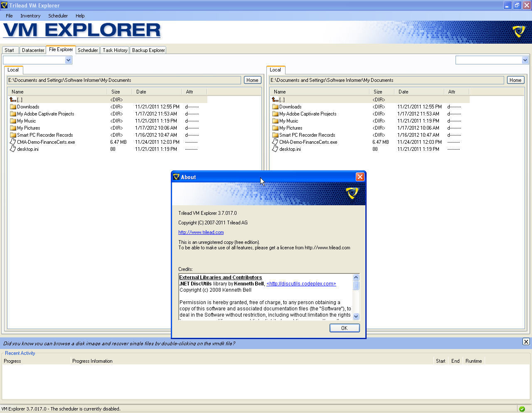Screen dimensions: 532x413
Task: Click About dialog title bar icon
Action: 176,177
